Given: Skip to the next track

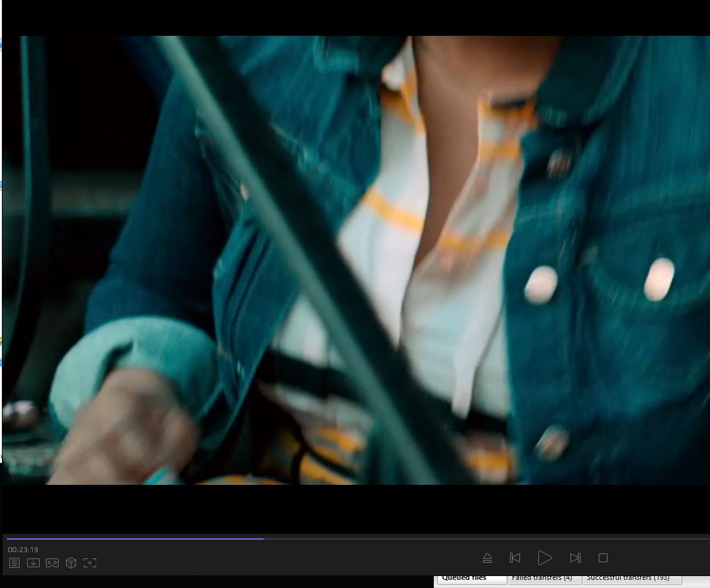Looking at the screenshot, I should [575, 558].
